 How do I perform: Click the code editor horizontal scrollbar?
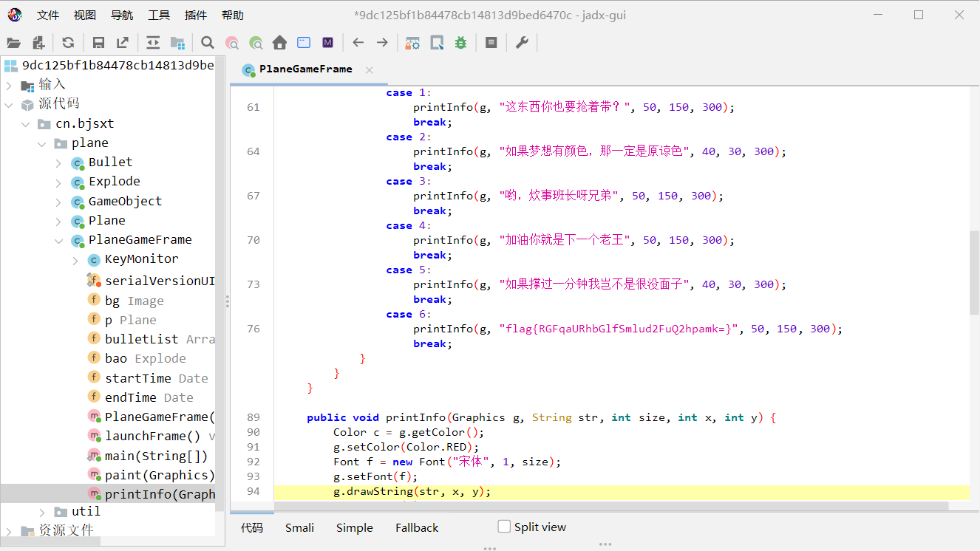[x=610, y=506]
